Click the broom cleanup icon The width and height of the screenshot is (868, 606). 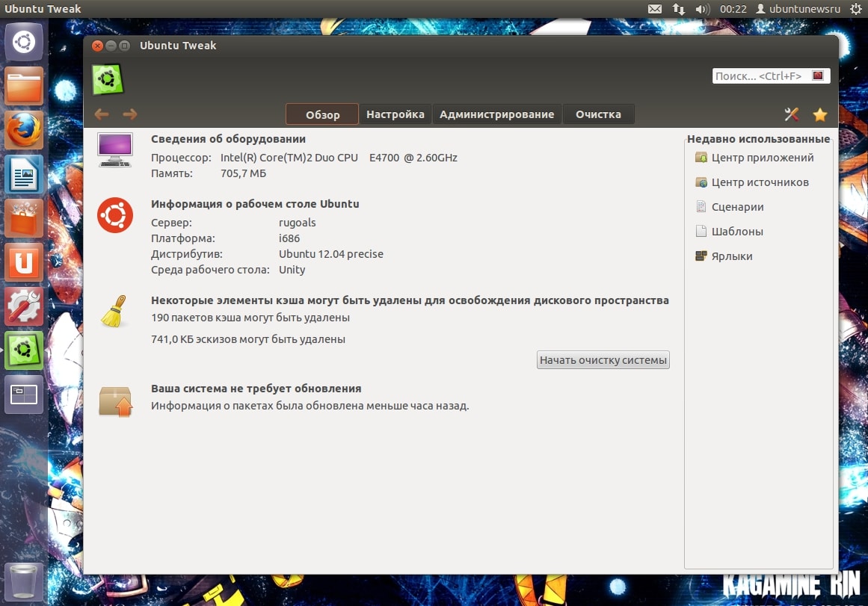(114, 311)
